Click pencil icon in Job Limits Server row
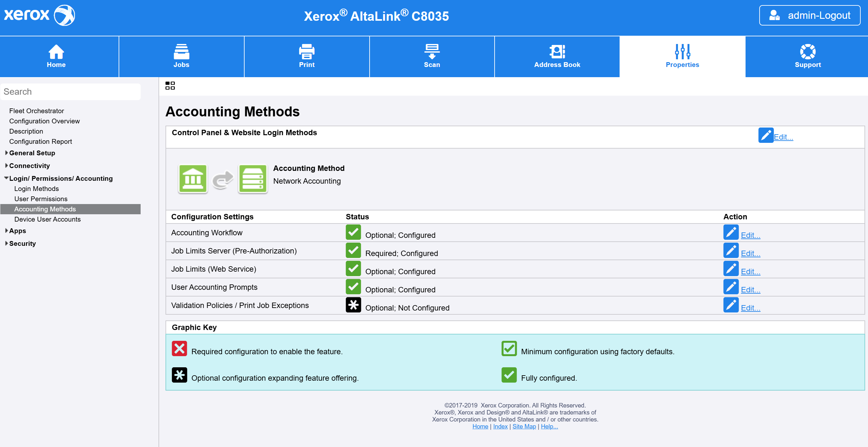Image resolution: width=868 pixels, height=447 pixels. (x=731, y=250)
